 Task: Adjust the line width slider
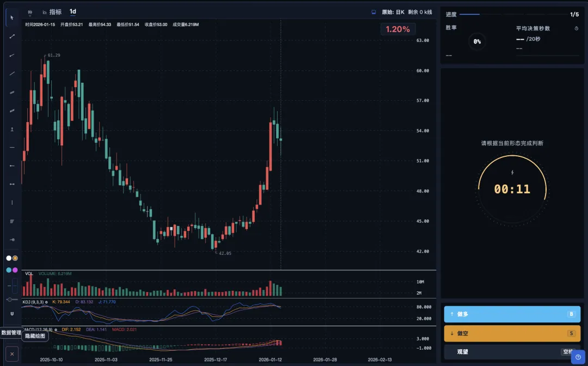point(12,299)
